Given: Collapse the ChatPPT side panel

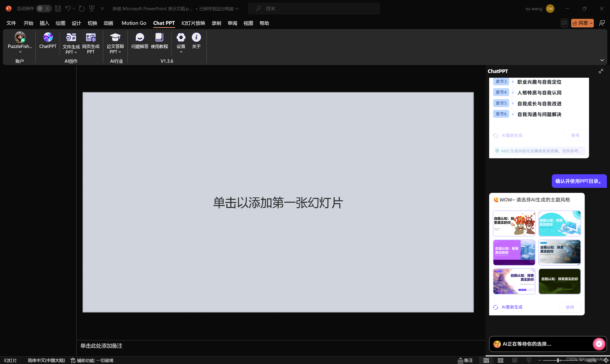Looking at the screenshot, I should pyautogui.click(x=601, y=71).
